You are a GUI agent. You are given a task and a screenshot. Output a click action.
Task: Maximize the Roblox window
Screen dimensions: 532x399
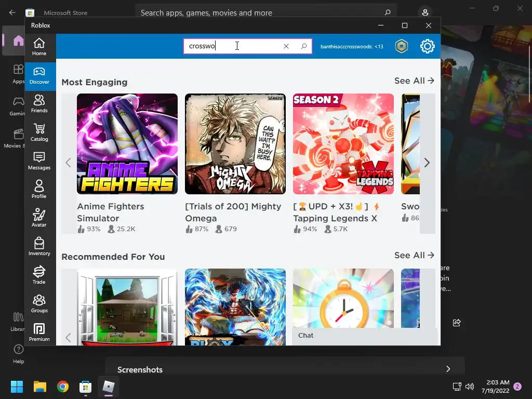click(x=404, y=25)
